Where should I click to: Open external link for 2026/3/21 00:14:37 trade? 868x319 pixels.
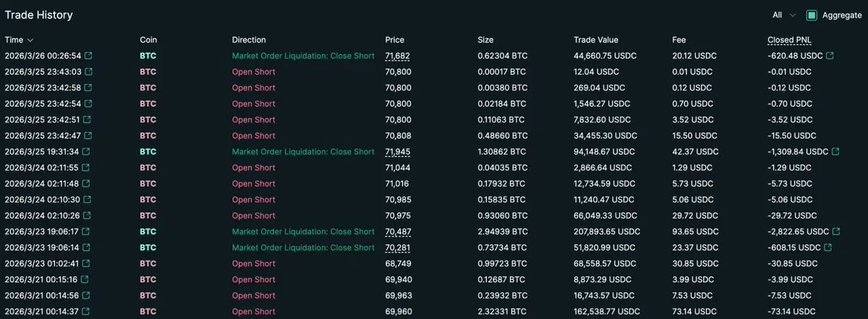tap(86, 312)
